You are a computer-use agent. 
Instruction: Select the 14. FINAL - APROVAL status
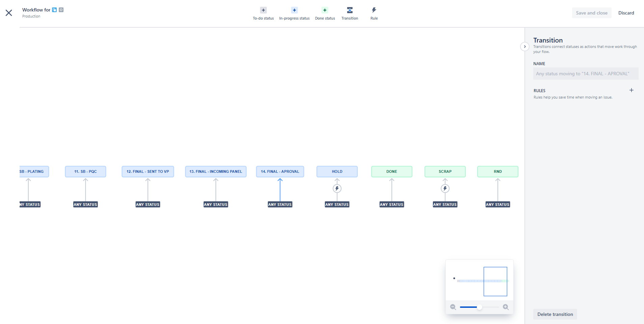[280, 171]
